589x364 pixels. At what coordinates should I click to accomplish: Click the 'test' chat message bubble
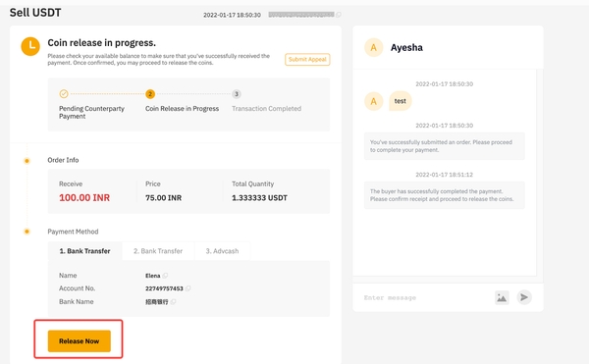pyautogui.click(x=401, y=101)
